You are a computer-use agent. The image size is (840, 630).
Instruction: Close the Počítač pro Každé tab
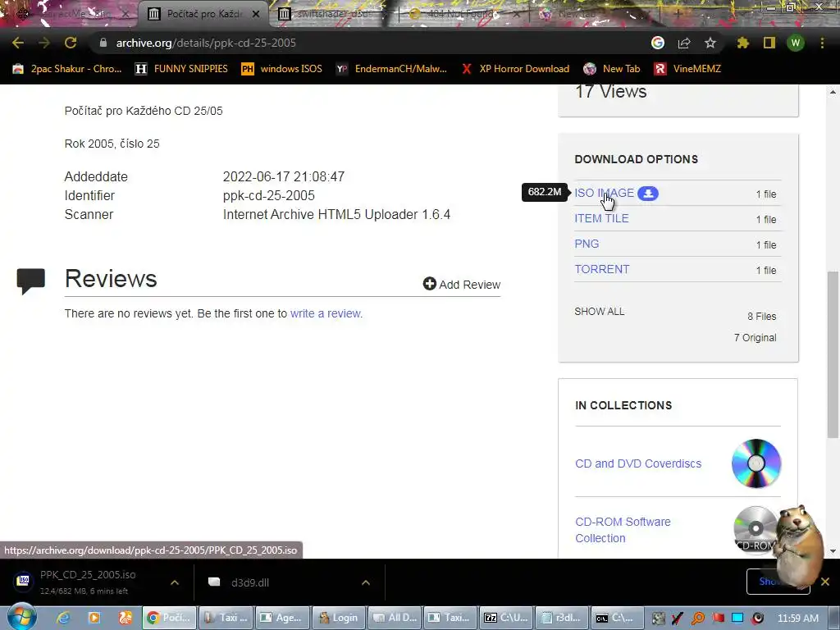coord(256,14)
